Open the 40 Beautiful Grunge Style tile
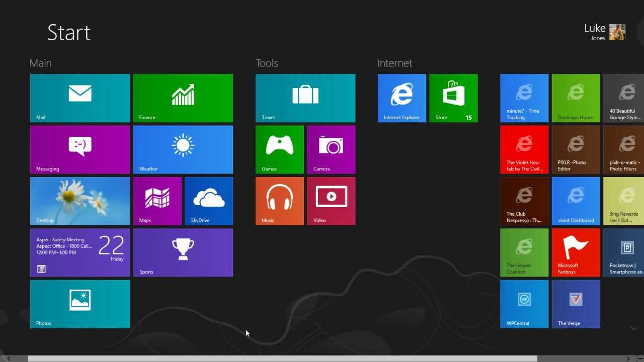This screenshot has width=644, height=362. (624, 98)
